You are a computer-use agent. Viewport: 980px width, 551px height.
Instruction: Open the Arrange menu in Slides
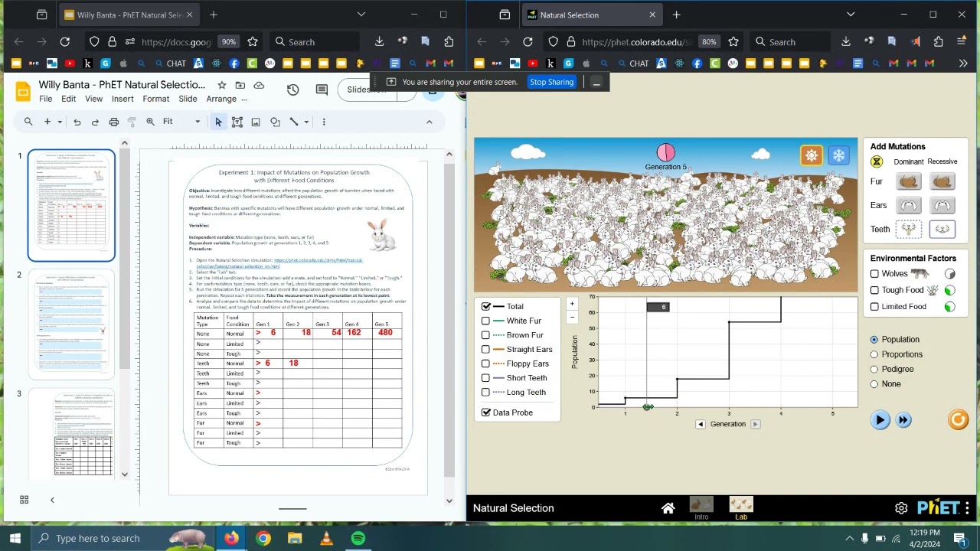tap(221, 99)
